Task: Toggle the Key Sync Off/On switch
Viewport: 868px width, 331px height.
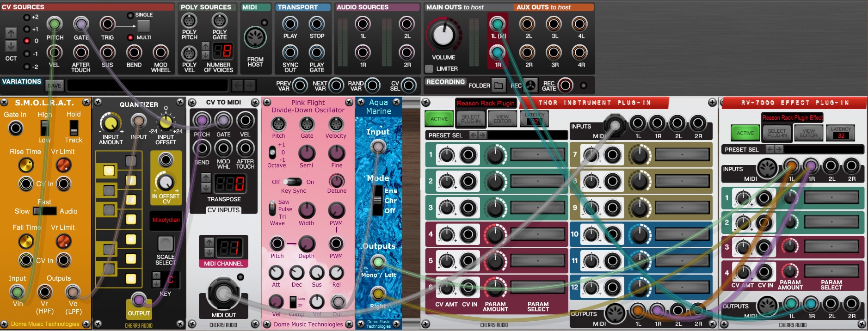Action: (293, 182)
